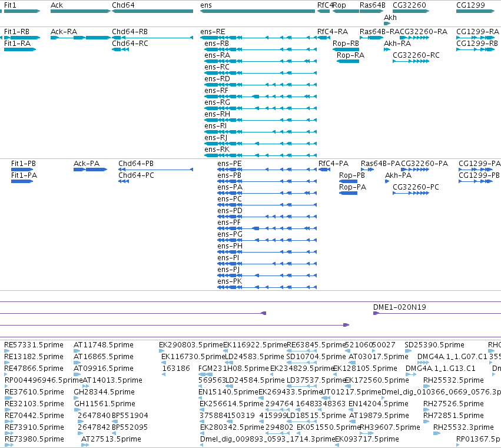Select transcript label Fit1-RA
This screenshot has height=448, width=501.
point(17,44)
